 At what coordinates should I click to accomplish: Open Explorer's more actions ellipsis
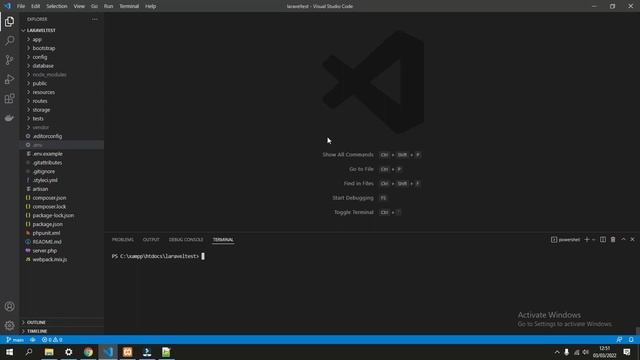[95, 19]
